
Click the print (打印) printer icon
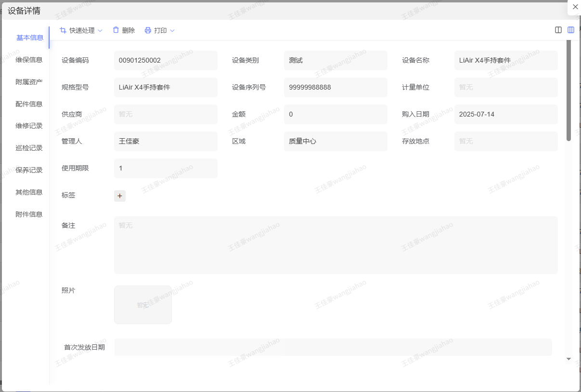[148, 30]
